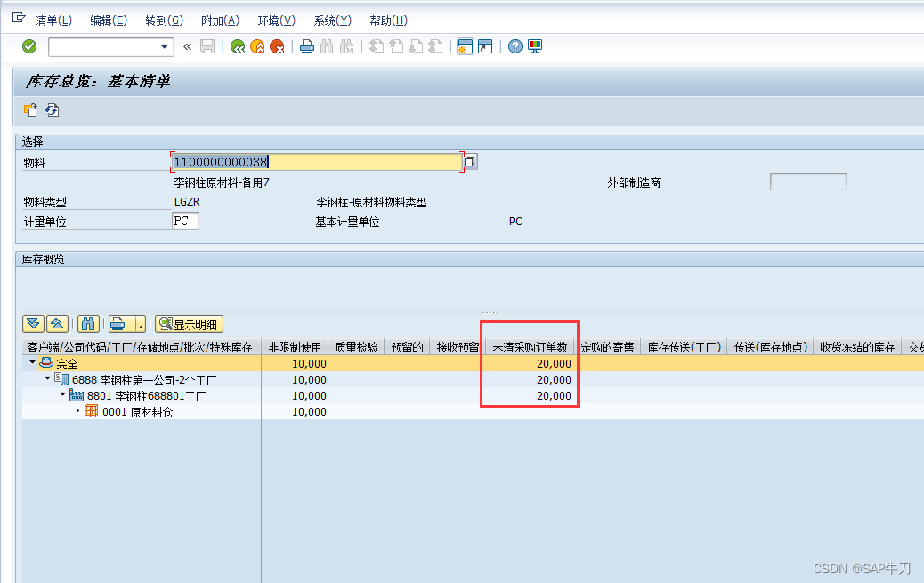Click the Print icon in the standard toolbar

pos(307,46)
